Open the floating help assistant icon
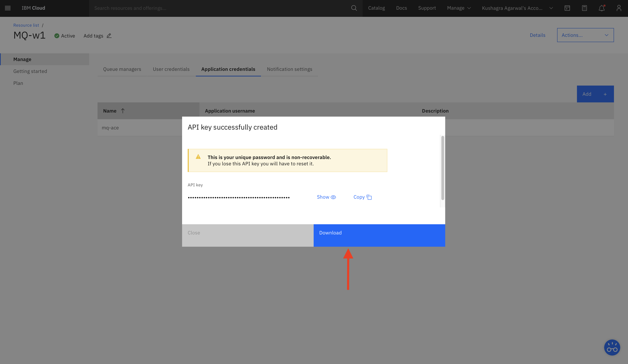 pos(612,347)
